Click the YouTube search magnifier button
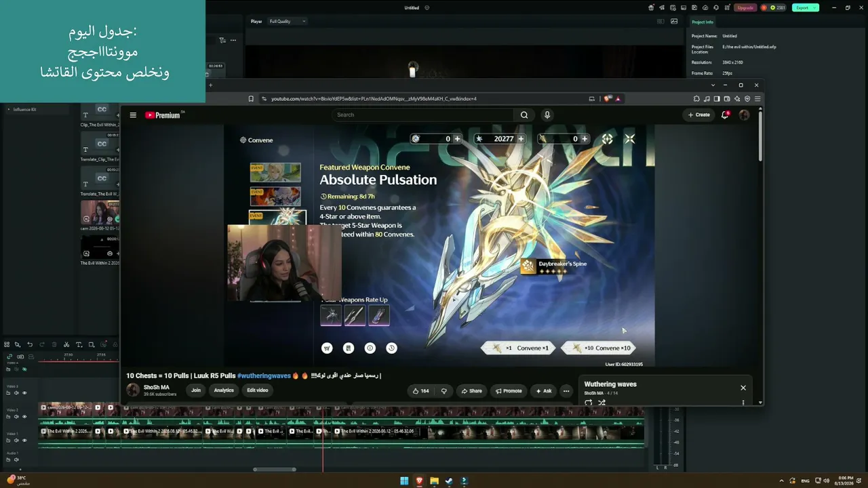This screenshot has height=488, width=868. [x=524, y=115]
